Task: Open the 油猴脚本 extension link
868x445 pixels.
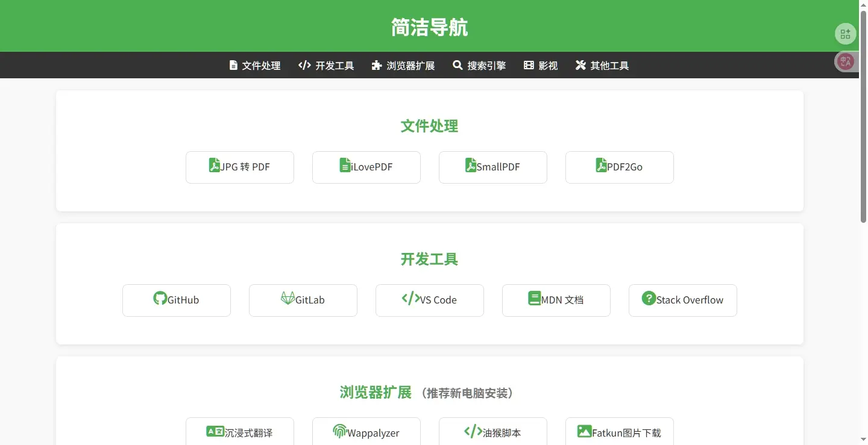Action: [x=493, y=431]
